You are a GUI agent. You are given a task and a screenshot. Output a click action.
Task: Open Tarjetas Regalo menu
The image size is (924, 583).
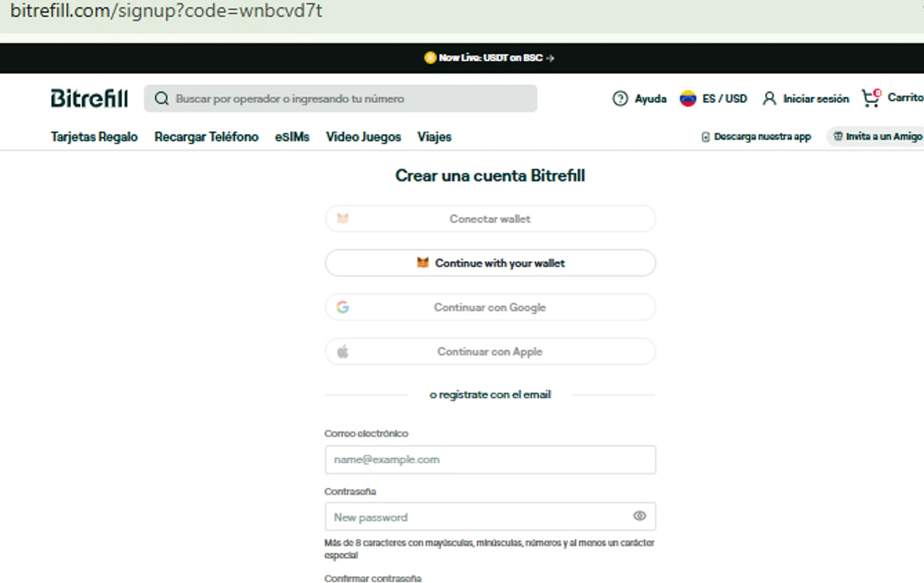pyautogui.click(x=94, y=137)
